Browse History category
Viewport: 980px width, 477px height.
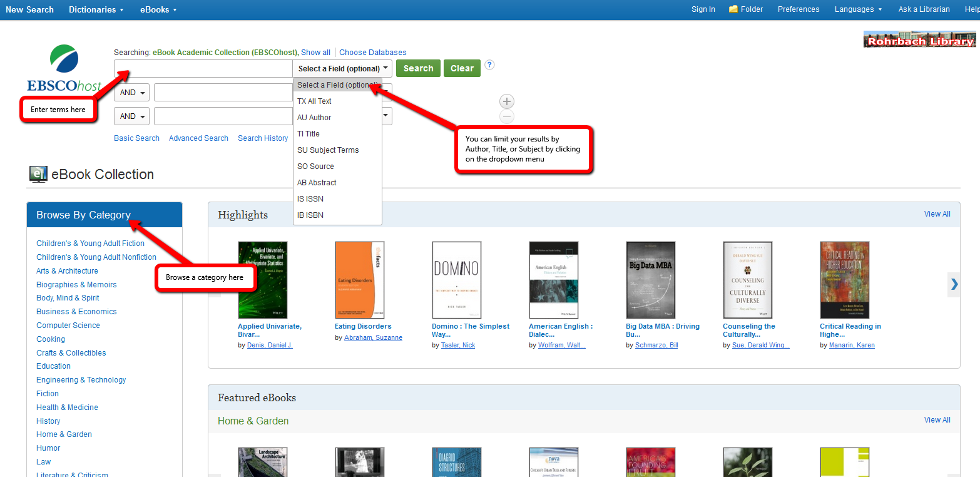point(48,421)
